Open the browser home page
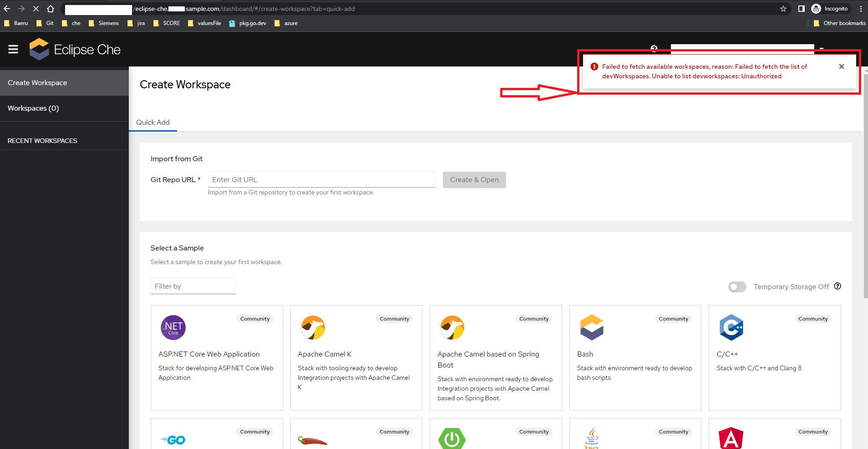 click(51, 9)
